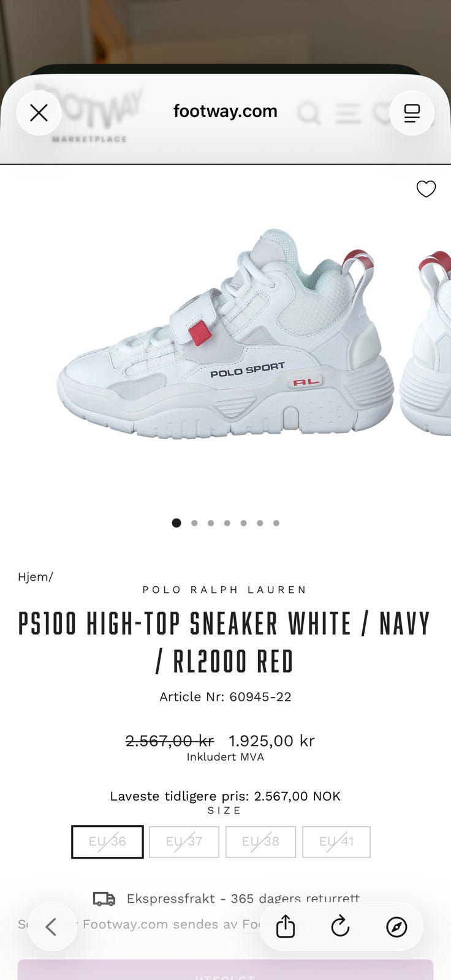Open the page reader options icon
451x980 pixels.
pyautogui.click(x=412, y=113)
